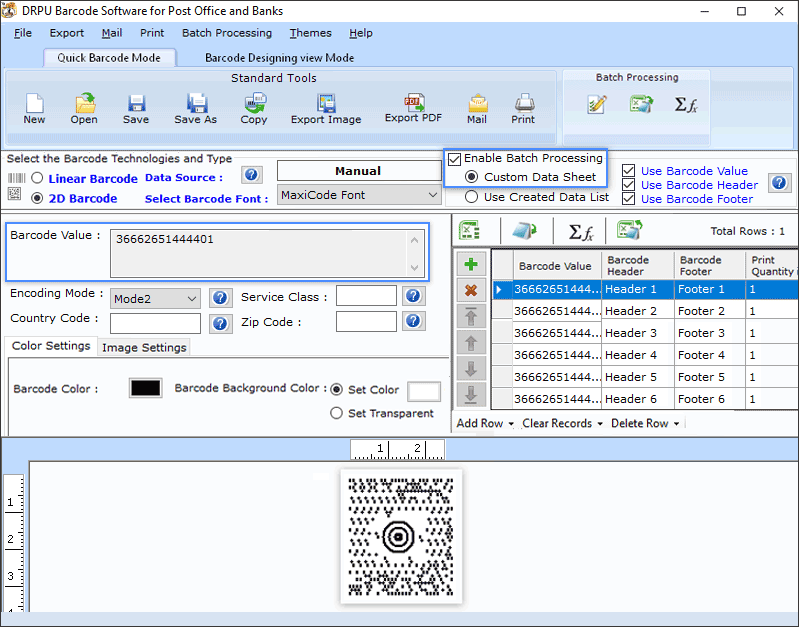Open the Batch Processing menu
The width and height of the screenshot is (799, 627).
227,33
